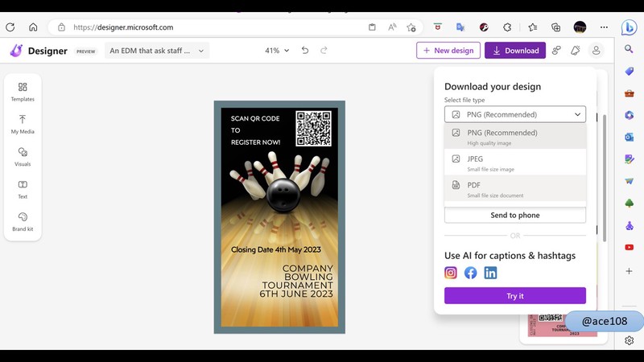This screenshot has height=362, width=644.
Task: Click the New design button
Action: (x=448, y=51)
